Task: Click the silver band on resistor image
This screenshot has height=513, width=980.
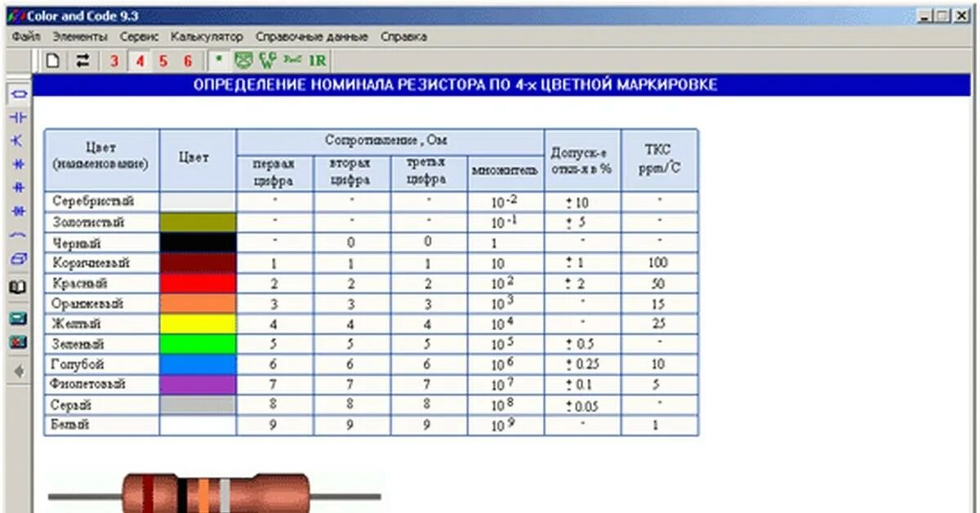Action: click(x=225, y=495)
